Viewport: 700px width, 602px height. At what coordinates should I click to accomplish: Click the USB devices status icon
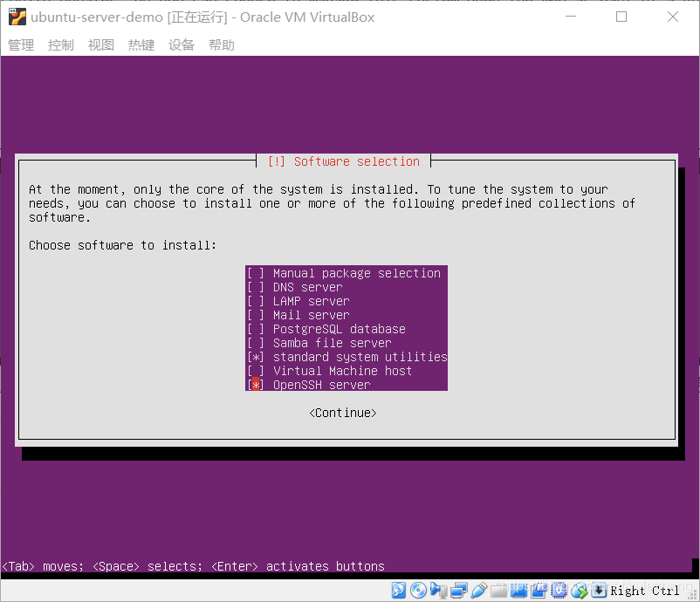pyautogui.click(x=478, y=590)
